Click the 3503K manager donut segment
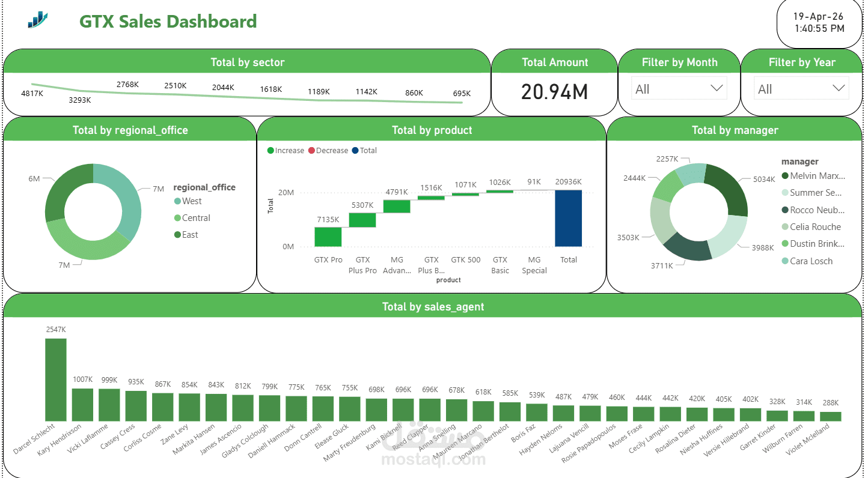Viewport: 868px width, 478px height. (x=661, y=219)
